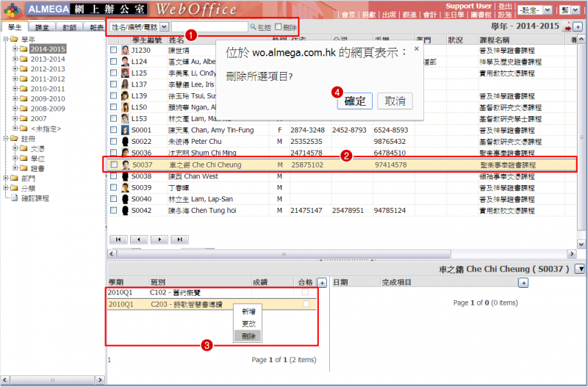Click the search text input field
Screen dimensions: 588x387
(209, 27)
